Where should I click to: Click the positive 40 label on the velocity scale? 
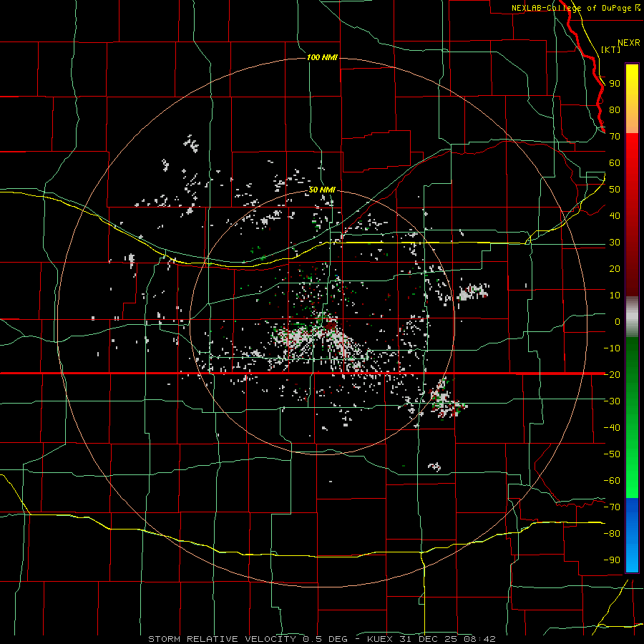pyautogui.click(x=615, y=215)
